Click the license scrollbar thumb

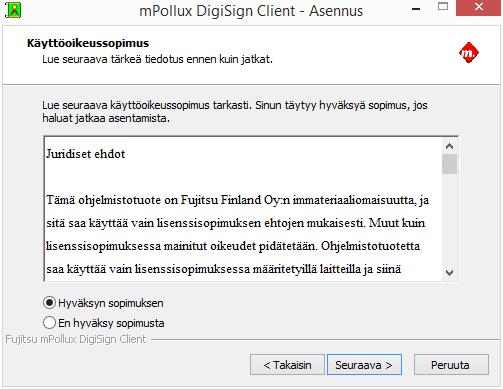coord(449,164)
